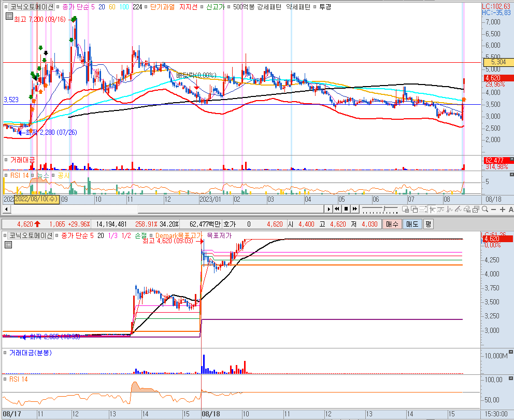Click the 62,477백만 trading value

tap(205, 224)
